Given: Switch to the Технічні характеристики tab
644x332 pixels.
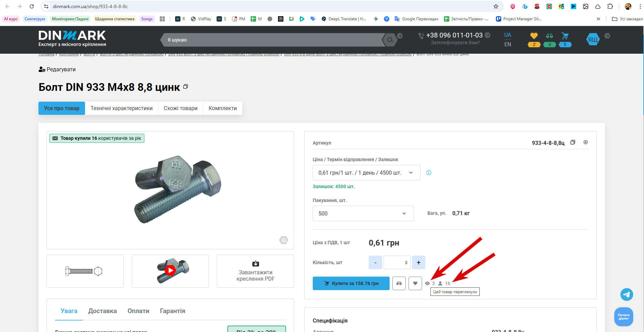Looking at the screenshot, I should click(122, 108).
